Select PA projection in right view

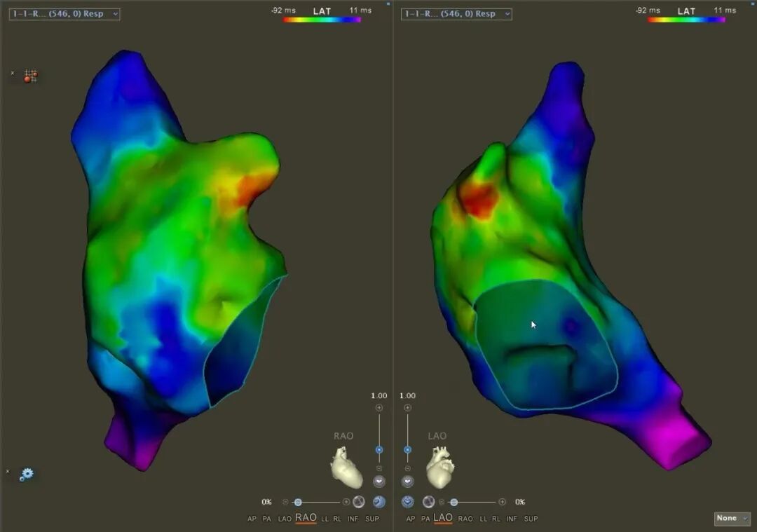pos(425,519)
